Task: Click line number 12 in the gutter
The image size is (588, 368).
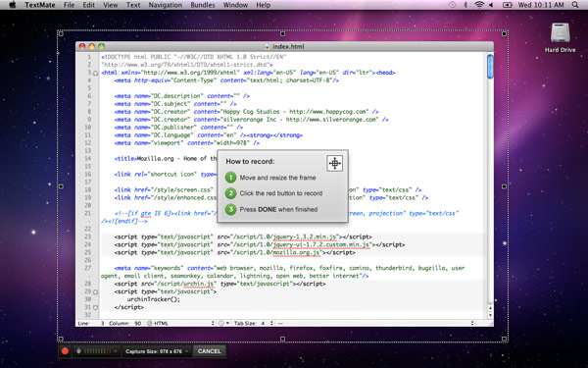Action: tap(87, 143)
